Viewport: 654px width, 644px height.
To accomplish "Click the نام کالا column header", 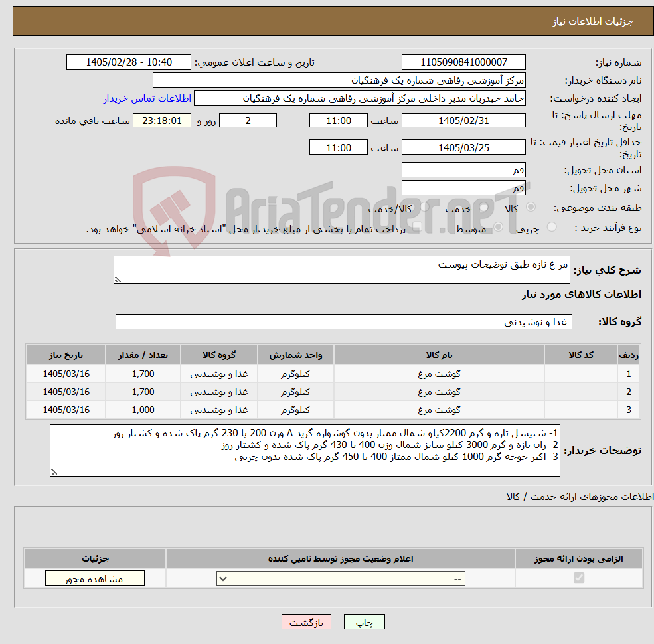I will coord(439,355).
